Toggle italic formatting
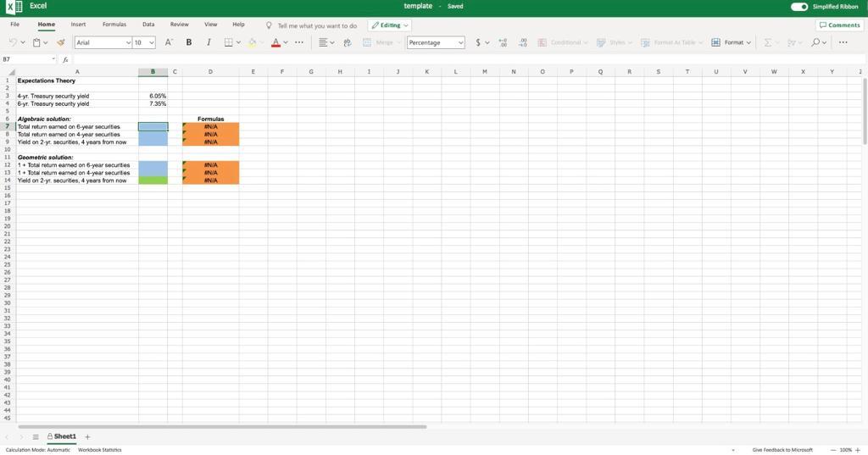 [209, 42]
